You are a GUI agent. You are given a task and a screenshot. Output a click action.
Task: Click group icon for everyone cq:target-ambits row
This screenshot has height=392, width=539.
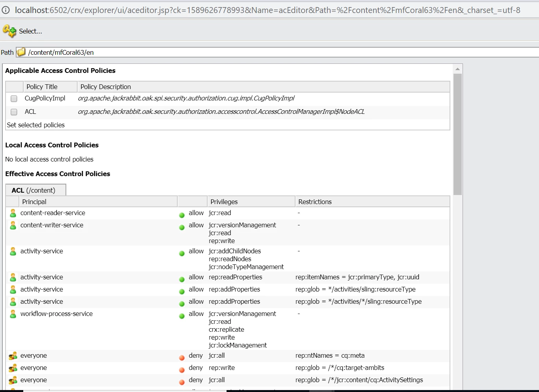(13, 368)
